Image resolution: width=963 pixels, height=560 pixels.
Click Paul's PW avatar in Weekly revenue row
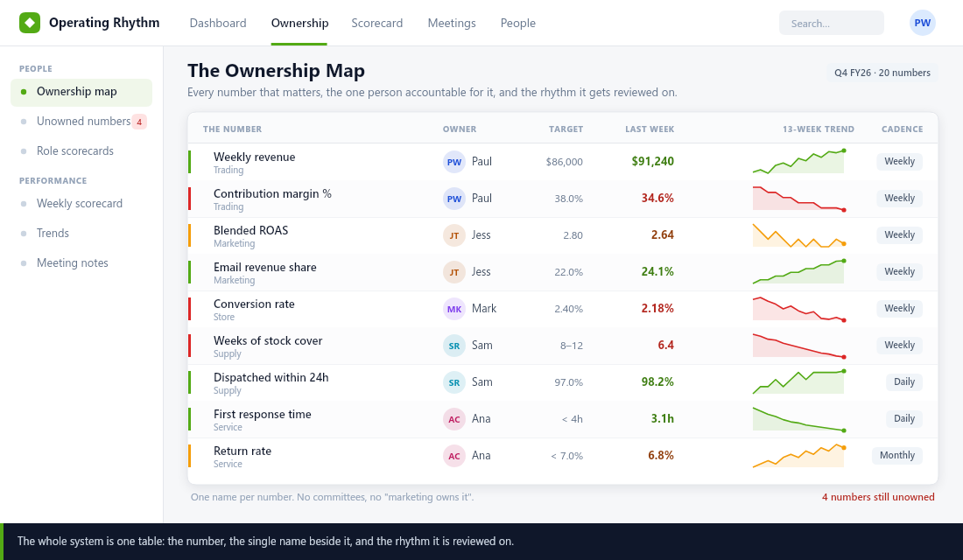click(x=453, y=162)
